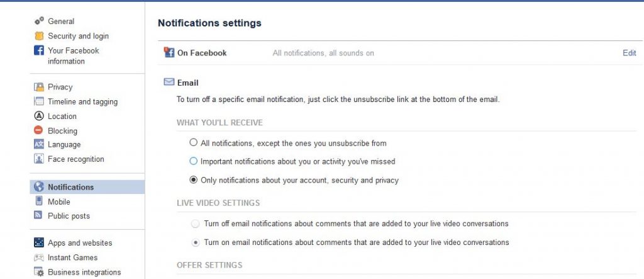Turn off live video comment emails
This screenshot has width=644, height=279.
[196, 224]
